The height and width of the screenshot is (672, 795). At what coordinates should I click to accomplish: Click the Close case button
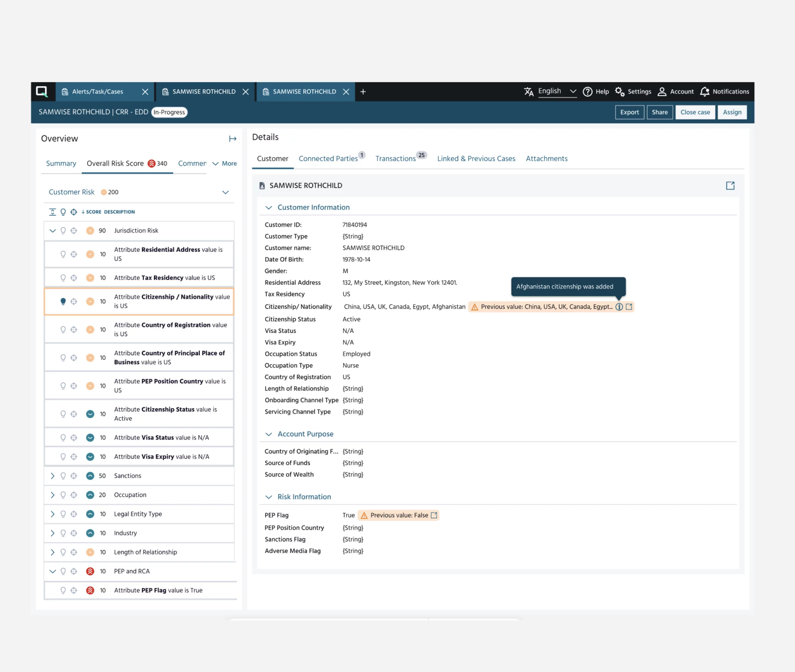pyautogui.click(x=695, y=112)
